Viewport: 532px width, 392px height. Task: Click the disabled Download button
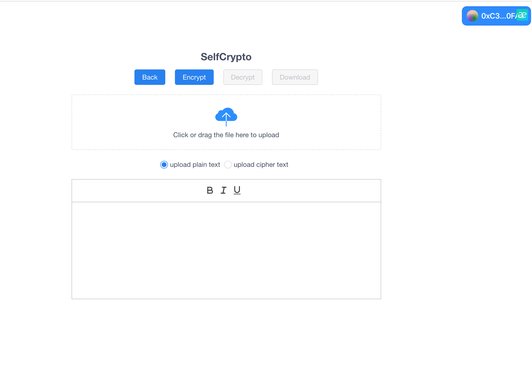click(295, 77)
